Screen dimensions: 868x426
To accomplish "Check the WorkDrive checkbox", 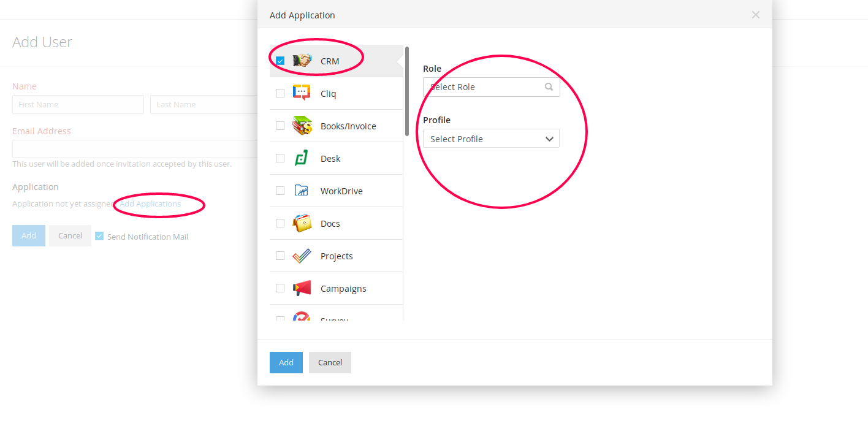I will pos(280,191).
